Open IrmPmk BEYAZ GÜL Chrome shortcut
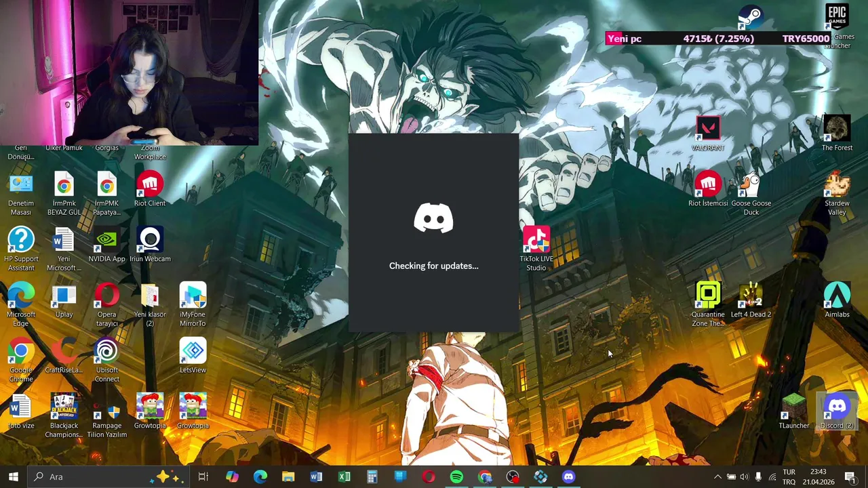868x488 pixels. pos(64,194)
